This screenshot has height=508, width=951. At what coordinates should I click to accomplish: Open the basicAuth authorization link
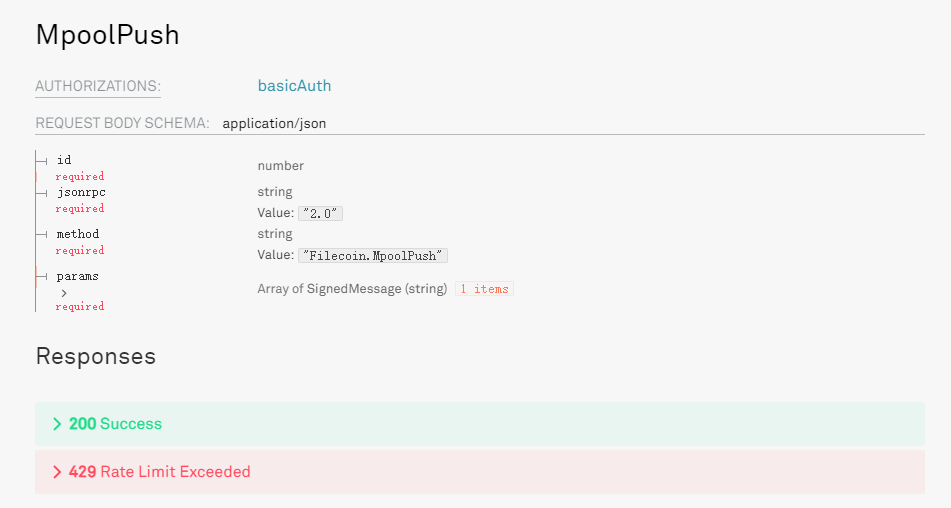(x=294, y=85)
